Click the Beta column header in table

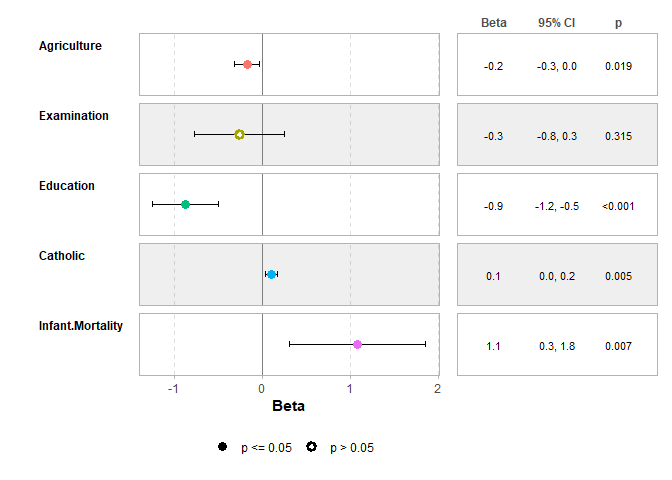point(494,22)
